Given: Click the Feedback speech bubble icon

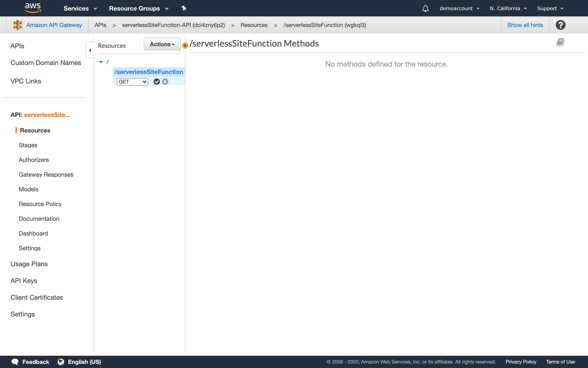Looking at the screenshot, I should 15,362.
